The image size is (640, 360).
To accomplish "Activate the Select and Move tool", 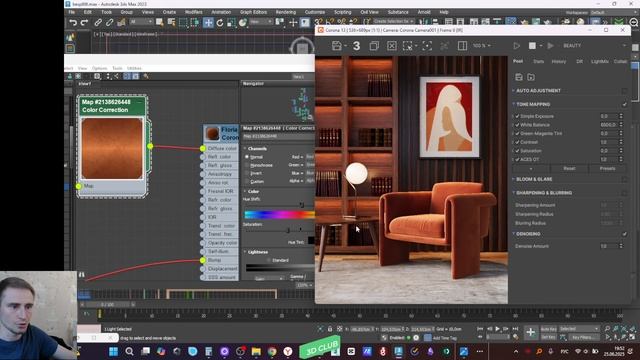I will click(x=208, y=22).
